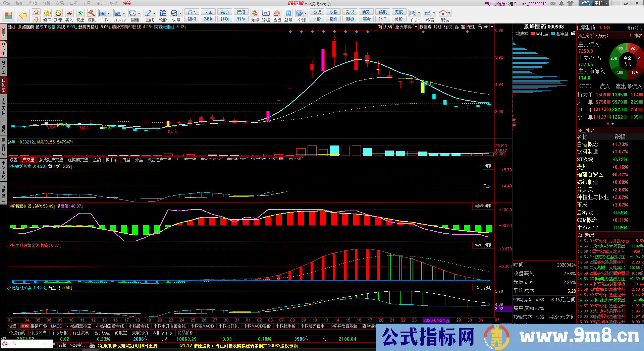Expand the 默认 layout dropdown arrow
Image resolution: width=644 pixels, height=351 pixels.
click(449, 13)
